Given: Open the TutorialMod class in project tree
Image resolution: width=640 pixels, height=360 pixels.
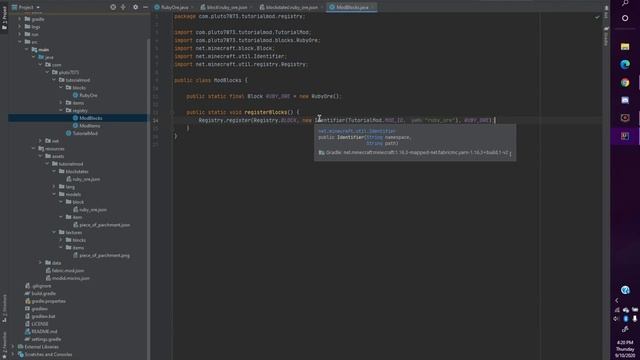Looking at the screenshot, I should [82, 133].
